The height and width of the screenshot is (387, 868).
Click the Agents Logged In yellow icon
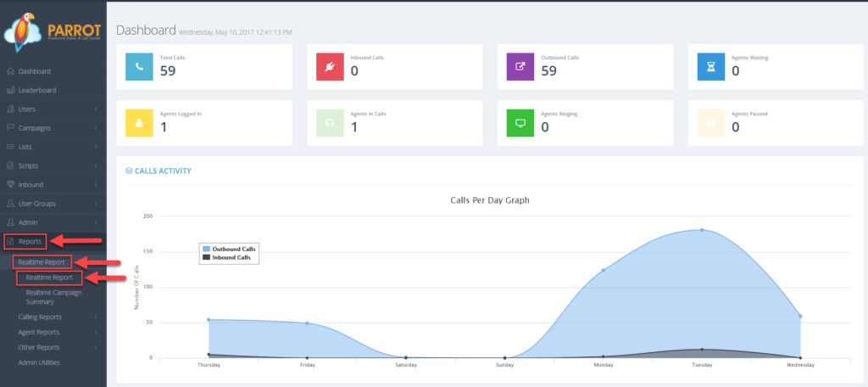(x=140, y=123)
